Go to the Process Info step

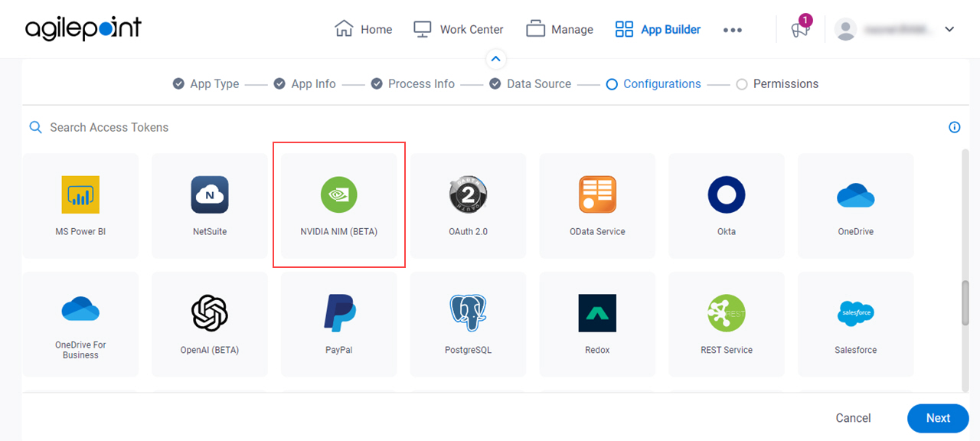point(413,84)
